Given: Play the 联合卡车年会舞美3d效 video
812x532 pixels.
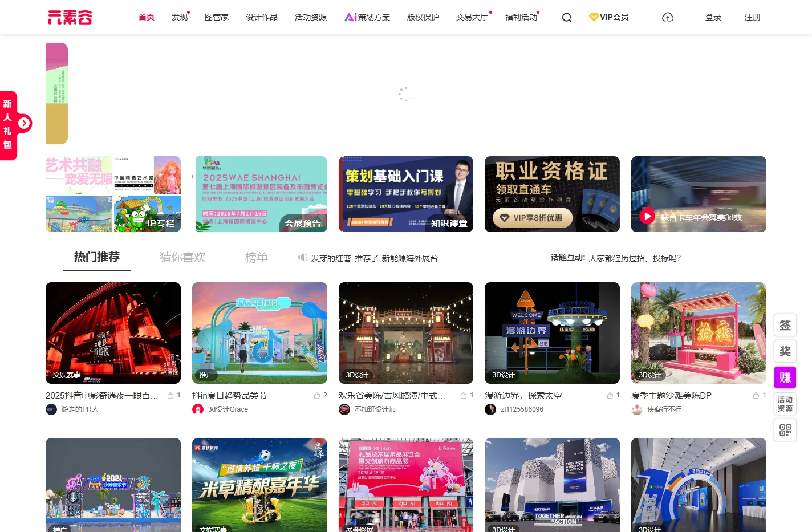Looking at the screenshot, I should click(647, 216).
